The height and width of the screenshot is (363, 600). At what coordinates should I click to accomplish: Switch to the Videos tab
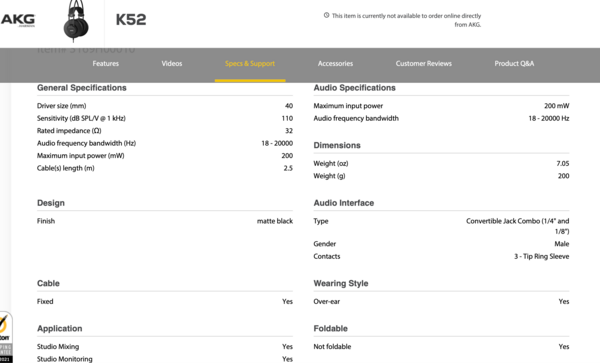click(172, 63)
